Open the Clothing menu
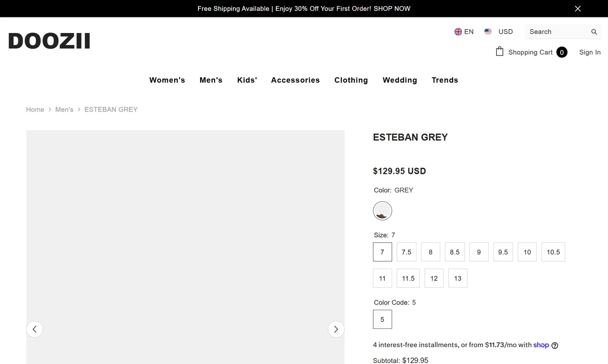Image resolution: width=608 pixels, height=364 pixels. click(351, 80)
